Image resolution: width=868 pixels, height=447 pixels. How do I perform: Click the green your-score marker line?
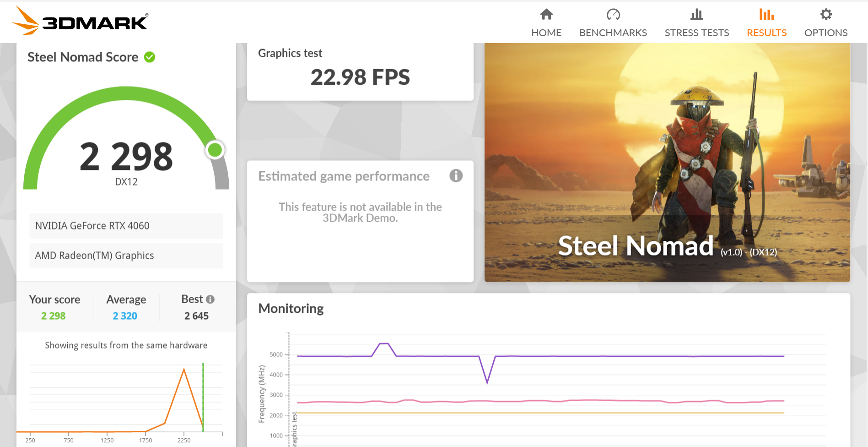coord(203,397)
